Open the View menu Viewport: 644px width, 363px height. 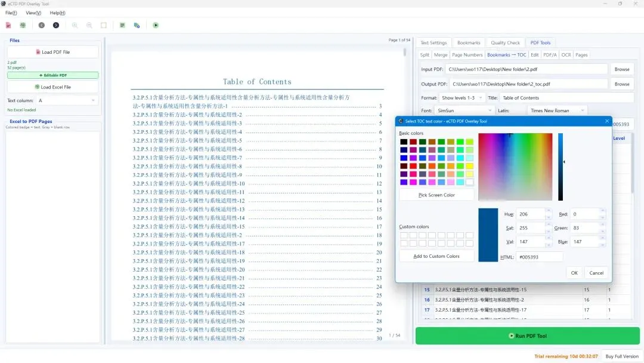point(33,13)
